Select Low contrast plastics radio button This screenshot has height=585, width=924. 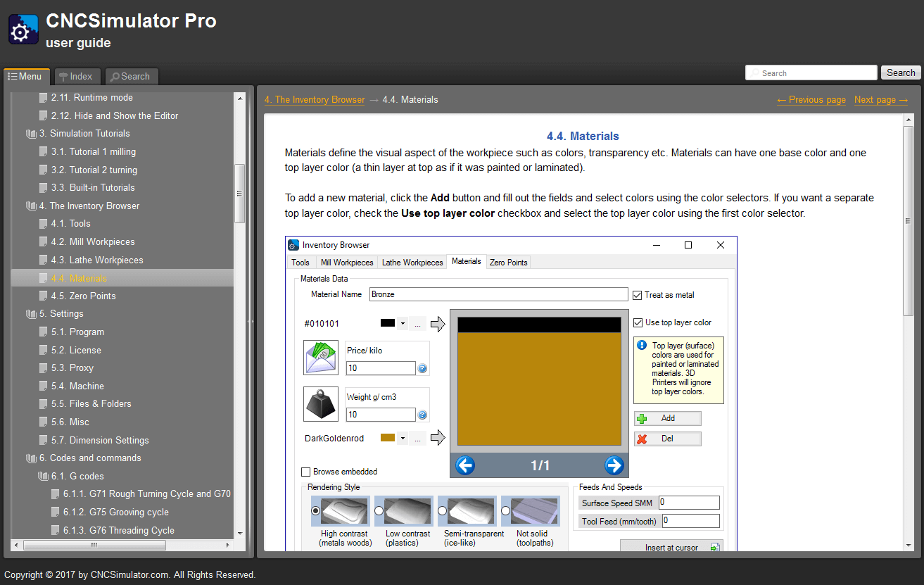pyautogui.click(x=379, y=510)
